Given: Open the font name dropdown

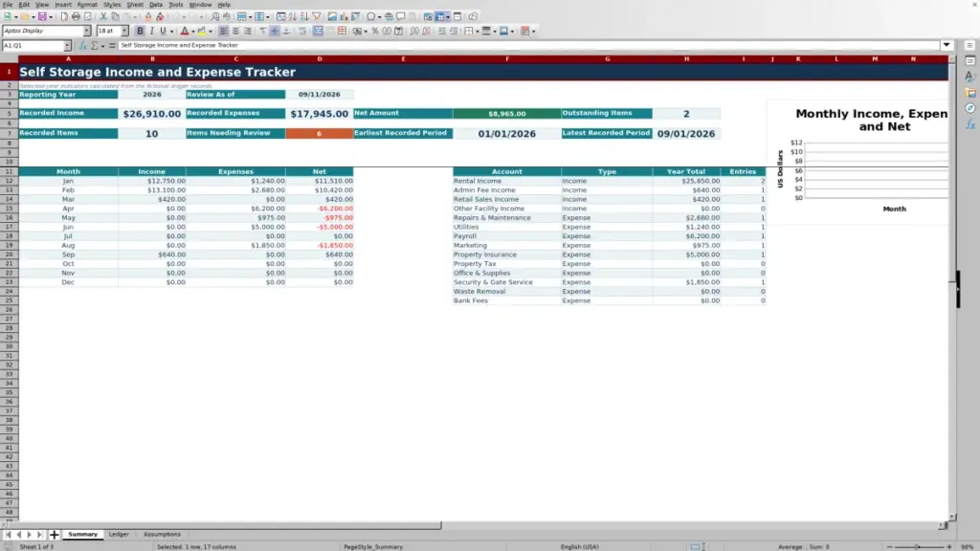Looking at the screenshot, I should pyautogui.click(x=87, y=31).
